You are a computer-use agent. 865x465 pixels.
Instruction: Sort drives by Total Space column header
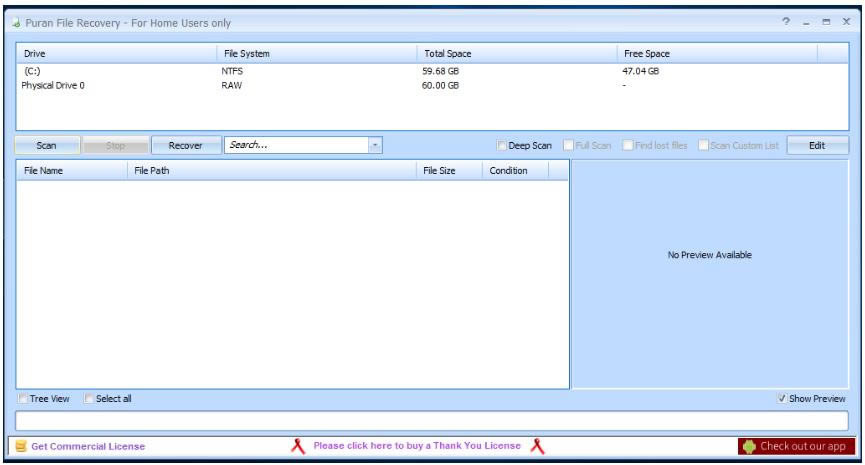[x=517, y=54]
